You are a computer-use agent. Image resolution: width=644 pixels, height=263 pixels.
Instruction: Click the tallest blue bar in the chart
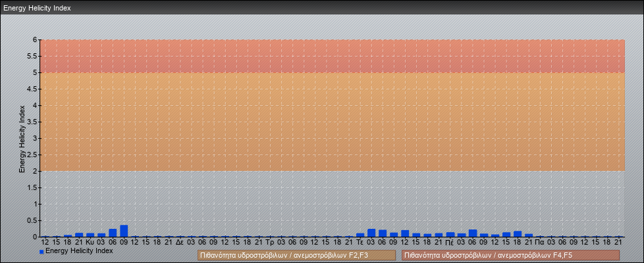[124, 231]
